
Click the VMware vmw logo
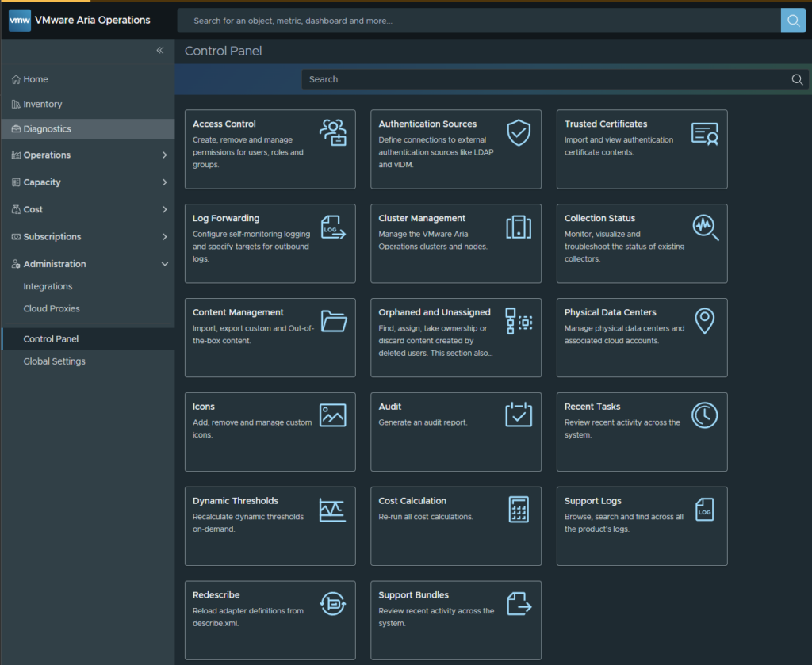[x=20, y=20]
